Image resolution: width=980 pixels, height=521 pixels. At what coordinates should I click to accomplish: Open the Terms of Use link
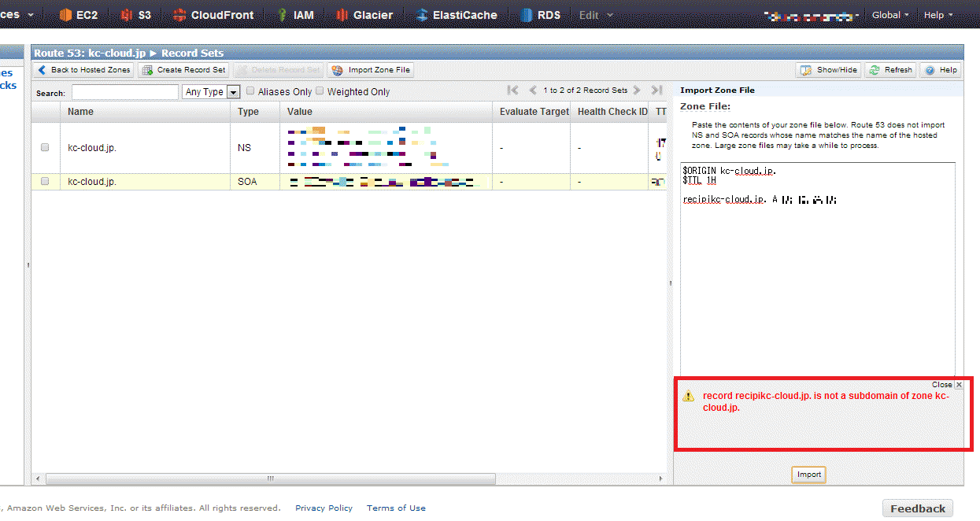tap(396, 508)
